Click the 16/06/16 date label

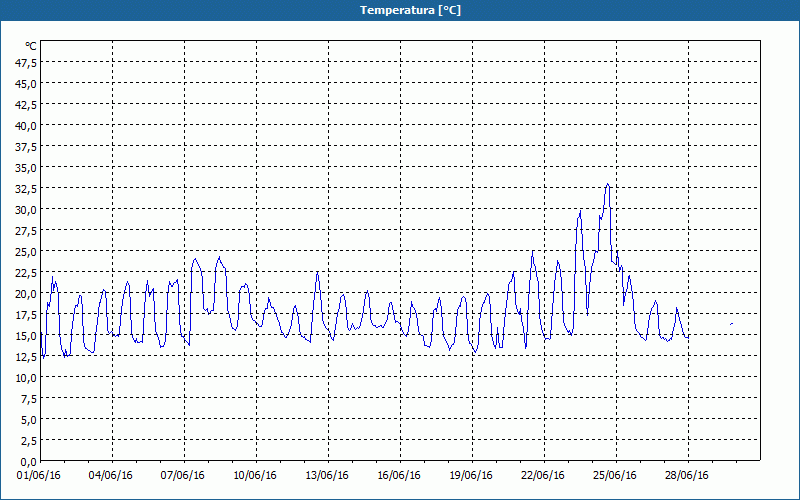pos(399,475)
